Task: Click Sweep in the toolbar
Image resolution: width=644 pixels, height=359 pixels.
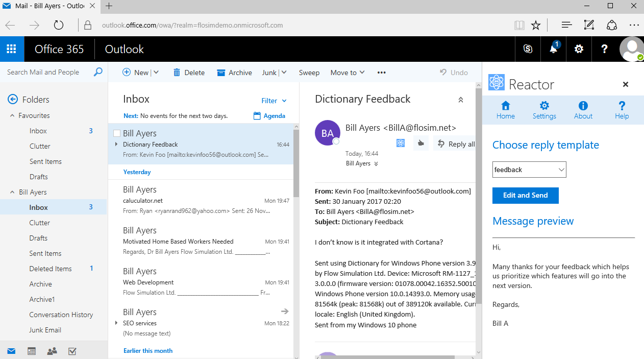Action: pos(309,73)
